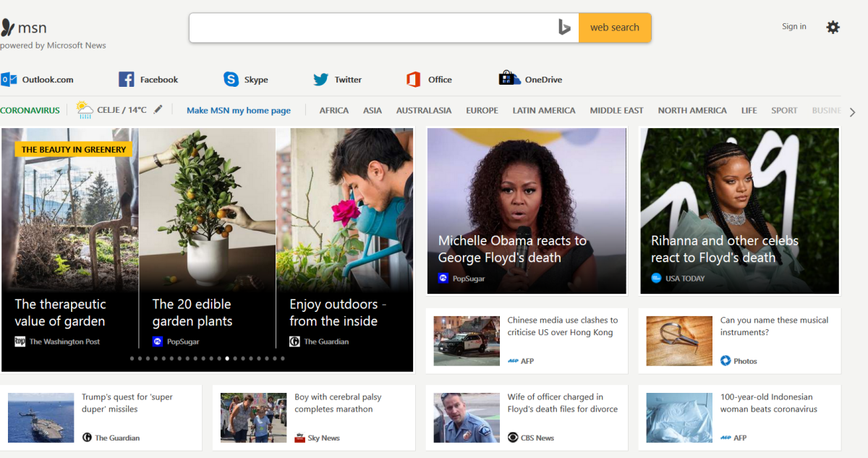Screen dimensions: 868x458
Task: Click AFP logo under Indonesian woman story
Action: [x=726, y=438]
